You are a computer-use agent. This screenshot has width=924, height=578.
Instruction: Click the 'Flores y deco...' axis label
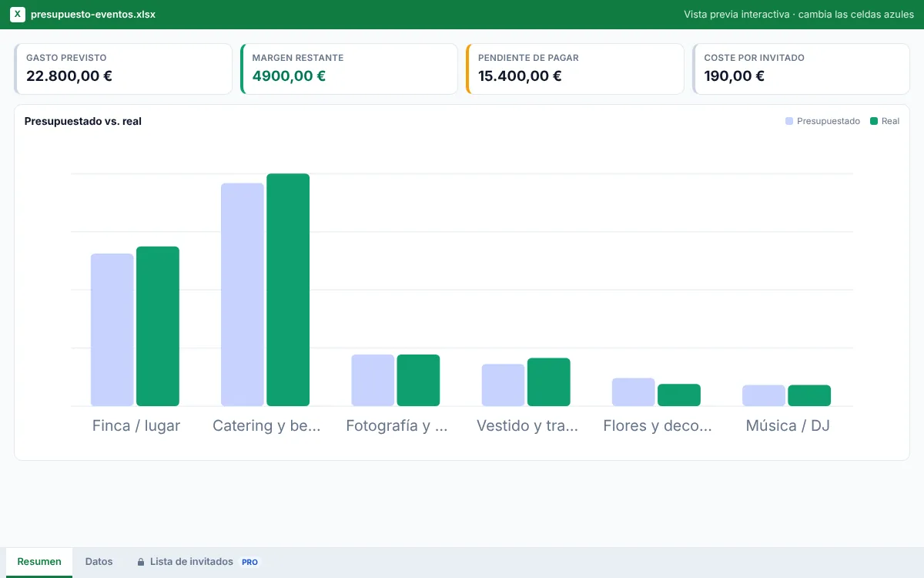coord(658,425)
